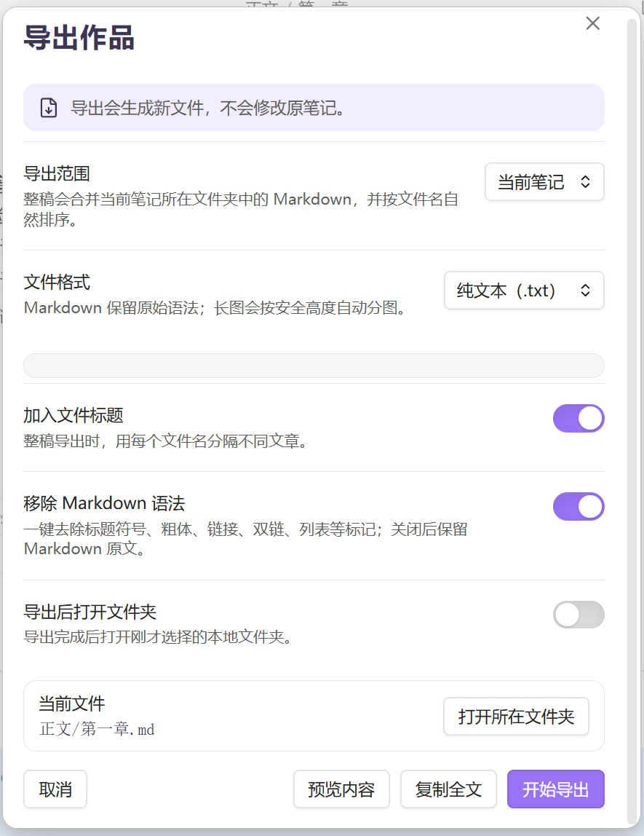Click the empty rounded field below 文件格式
This screenshot has height=836, width=644.
pyautogui.click(x=314, y=366)
